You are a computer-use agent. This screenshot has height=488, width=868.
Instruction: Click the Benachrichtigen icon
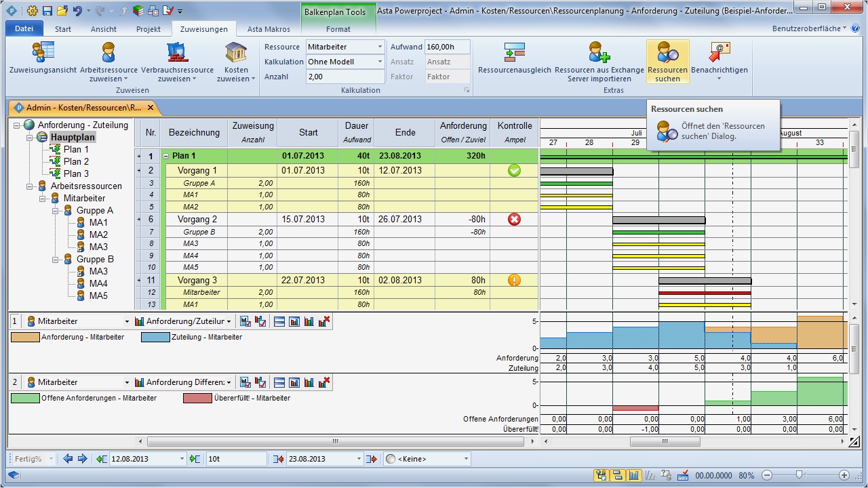[719, 61]
